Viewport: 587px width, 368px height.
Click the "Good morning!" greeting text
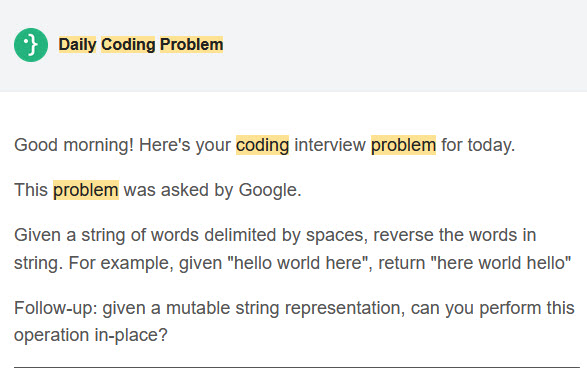click(x=74, y=145)
